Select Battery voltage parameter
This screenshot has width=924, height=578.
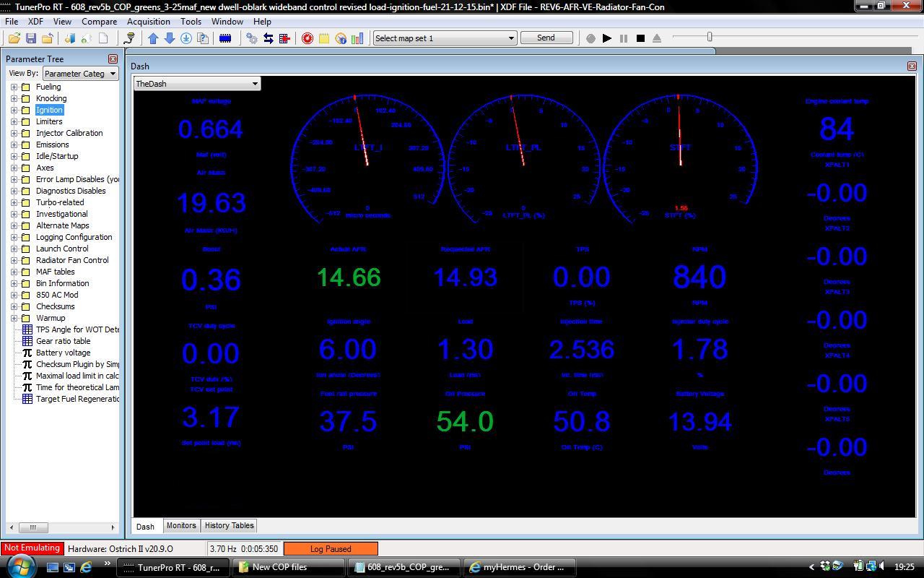tap(63, 353)
